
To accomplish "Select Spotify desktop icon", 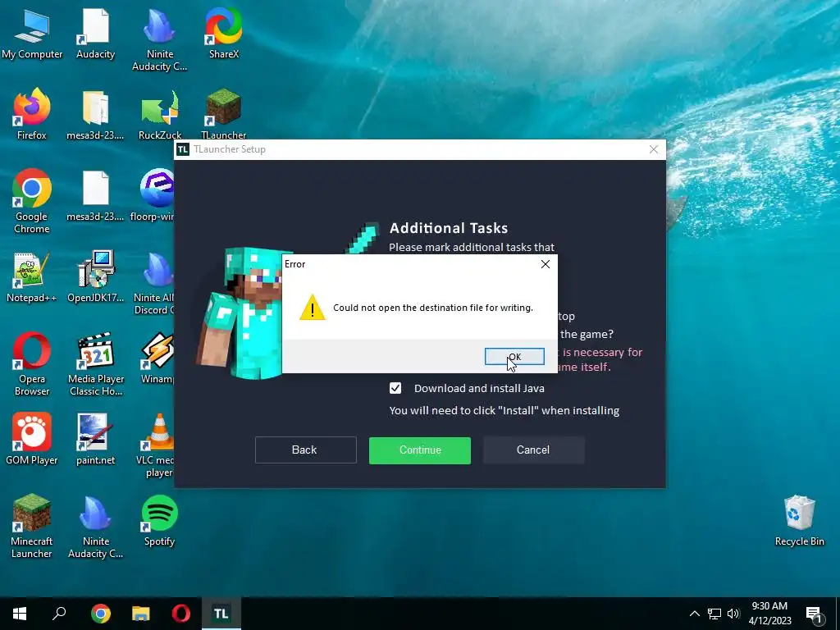I will pyautogui.click(x=160, y=521).
